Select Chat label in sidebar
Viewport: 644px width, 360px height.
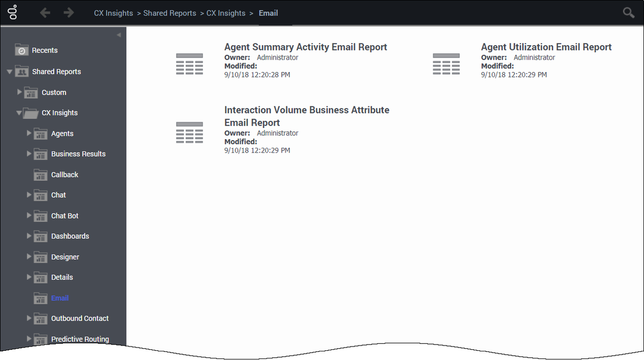[58, 195]
